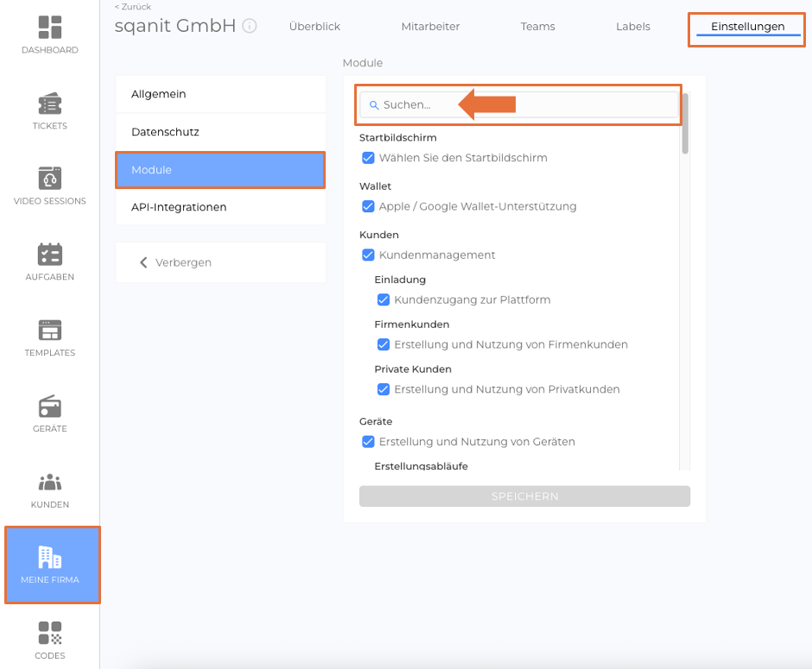812x669 pixels.
Task: Open the Dashboard icon in sidebar
Action: pos(50,27)
